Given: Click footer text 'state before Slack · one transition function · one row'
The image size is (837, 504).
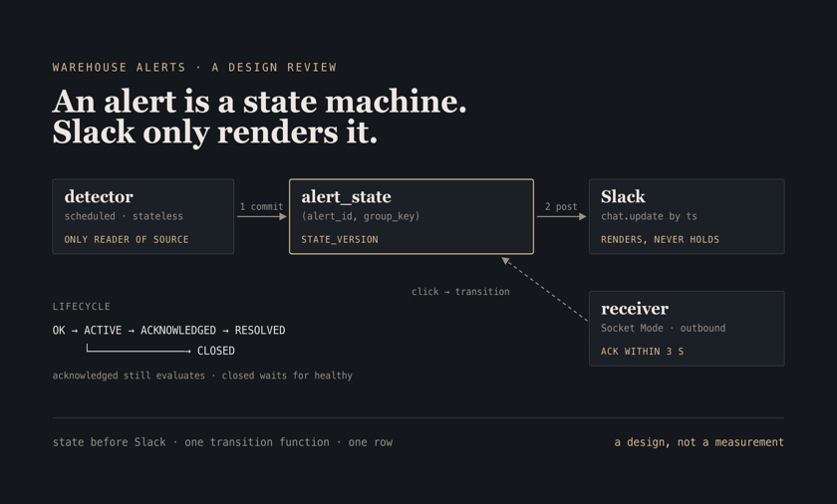Looking at the screenshot, I should click(x=222, y=442).
